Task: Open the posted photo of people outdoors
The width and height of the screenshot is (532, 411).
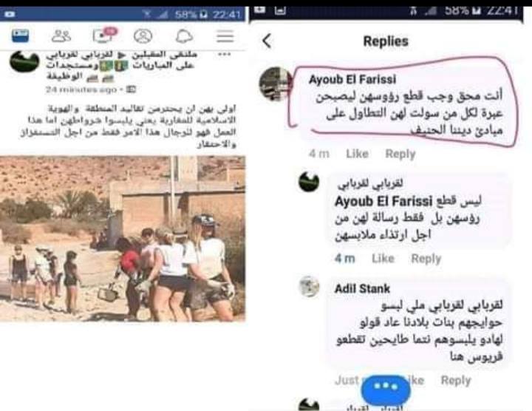Action: tap(123, 239)
